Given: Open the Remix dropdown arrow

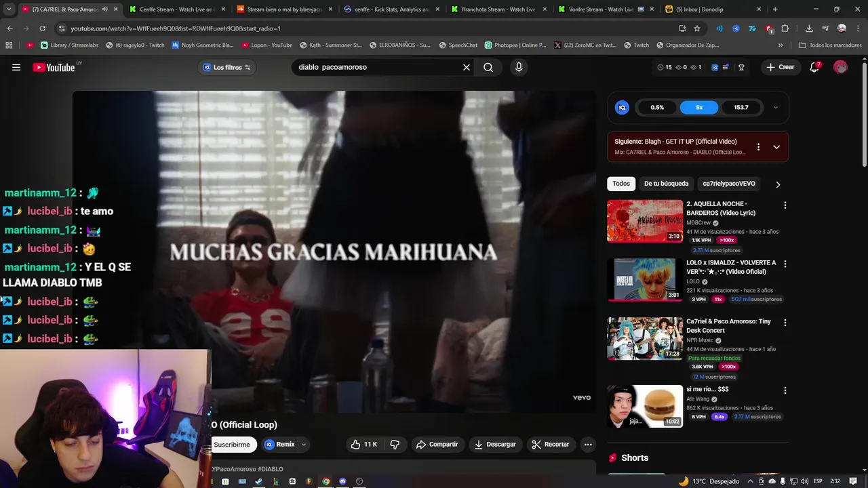Looking at the screenshot, I should click(303, 445).
